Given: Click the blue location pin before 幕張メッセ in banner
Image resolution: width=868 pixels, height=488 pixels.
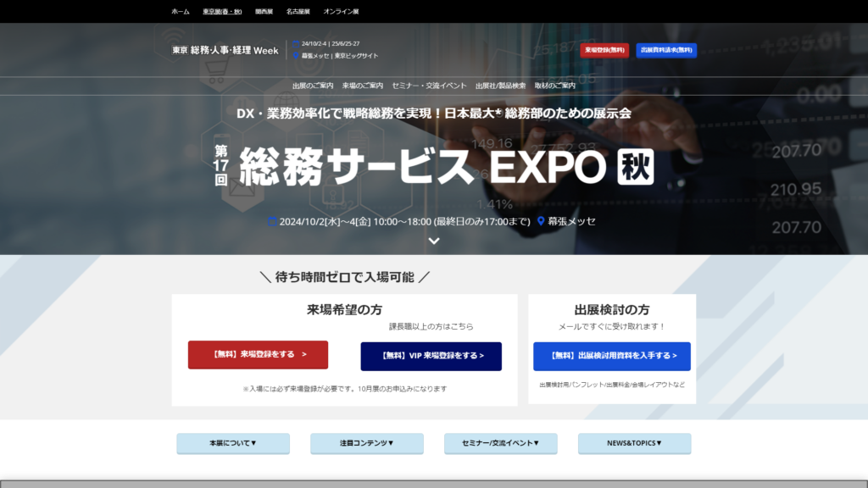Looking at the screenshot, I should click(541, 221).
